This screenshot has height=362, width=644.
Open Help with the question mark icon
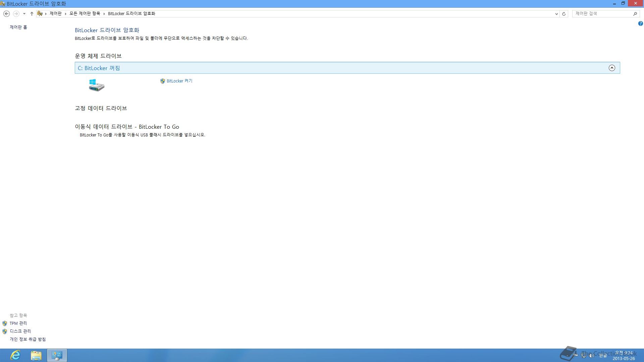[640, 23]
